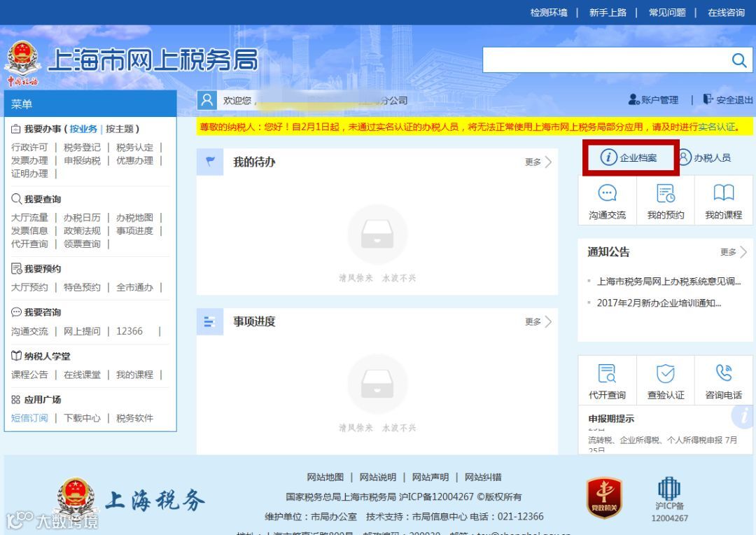This screenshot has height=535, width=756.
Task: Open 事项进度 under 我要查询
Action: click(134, 230)
